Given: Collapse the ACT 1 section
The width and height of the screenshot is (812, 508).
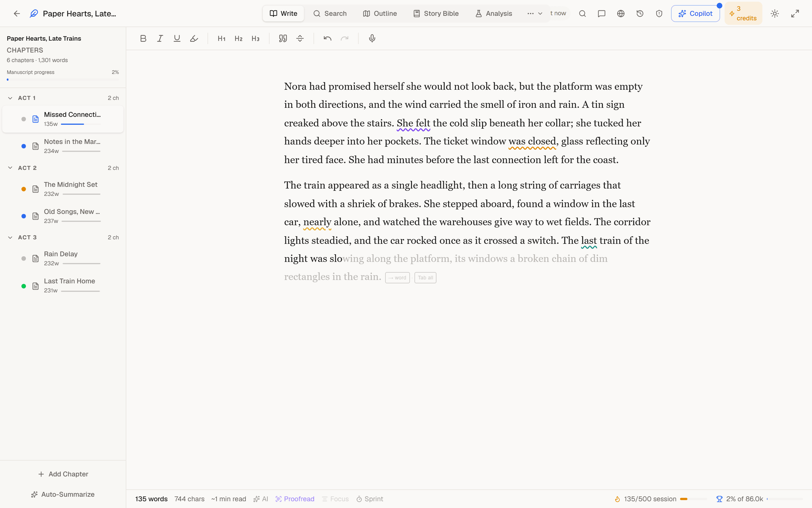Looking at the screenshot, I should click(x=10, y=98).
